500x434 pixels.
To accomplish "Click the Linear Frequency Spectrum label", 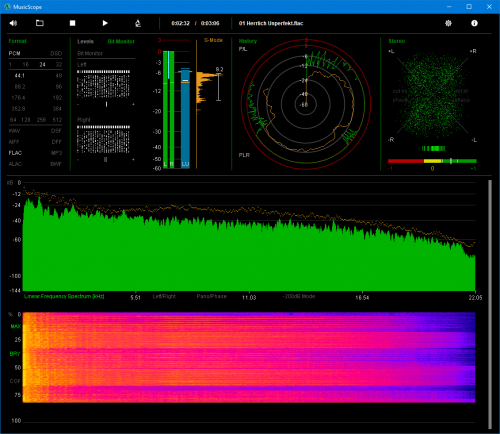I will (x=64, y=296).
